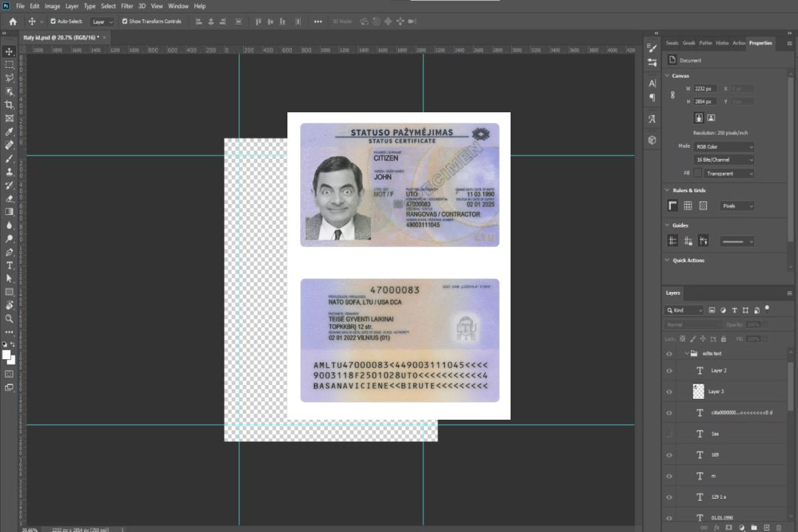Open the Brush Settings panel icon
This screenshot has width=798, height=532.
pos(652,48)
